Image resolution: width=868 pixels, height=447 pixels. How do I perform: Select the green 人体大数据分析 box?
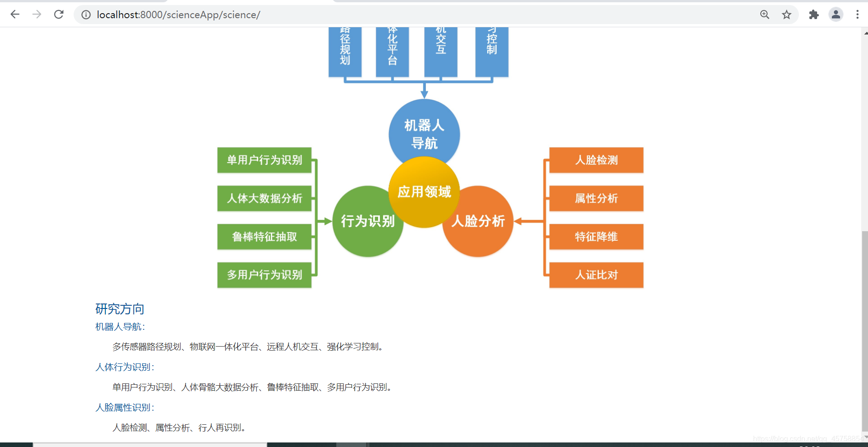264,198
